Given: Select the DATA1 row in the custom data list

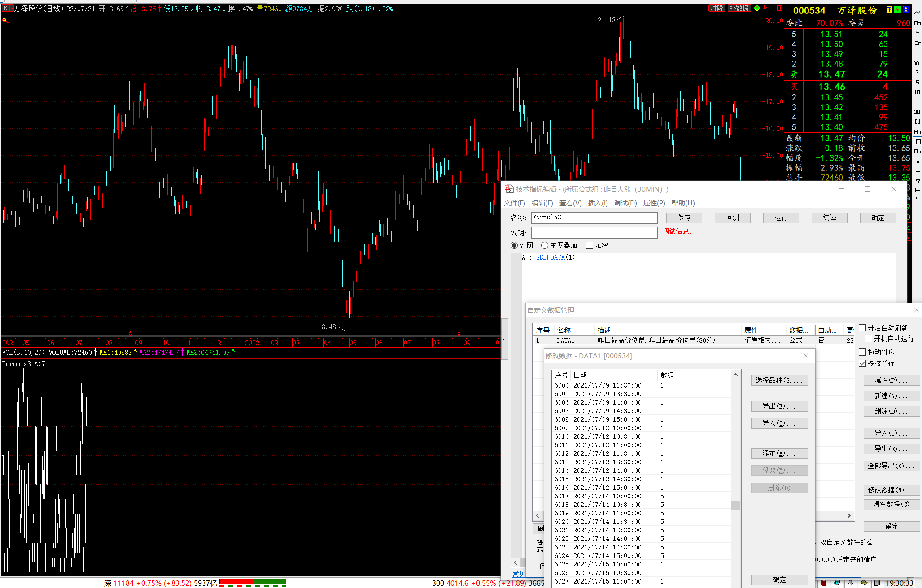Looking at the screenshot, I should click(x=693, y=340).
